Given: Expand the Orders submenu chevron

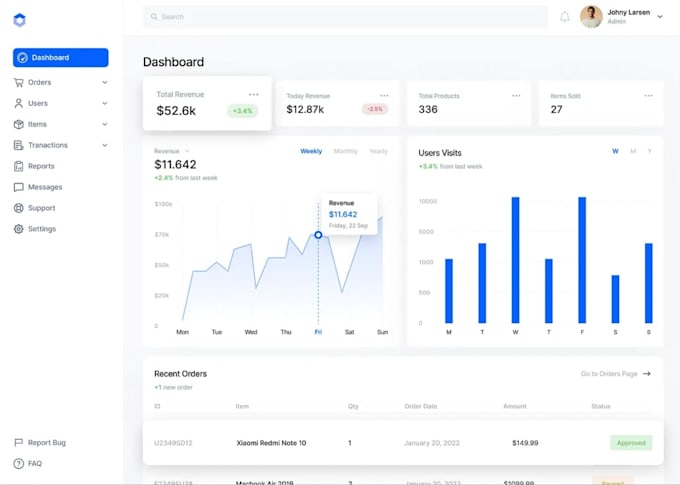Looking at the screenshot, I should pos(105,82).
